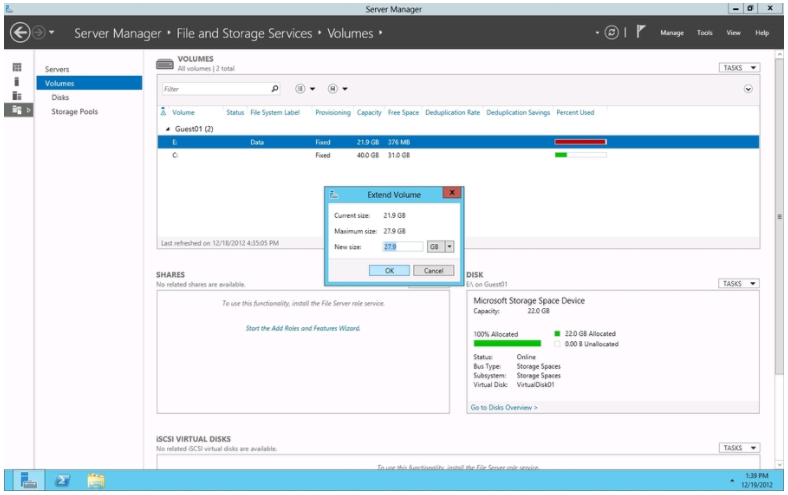Show hidden tray icons arrow
Screen dimensions: 788x495
point(732,481)
